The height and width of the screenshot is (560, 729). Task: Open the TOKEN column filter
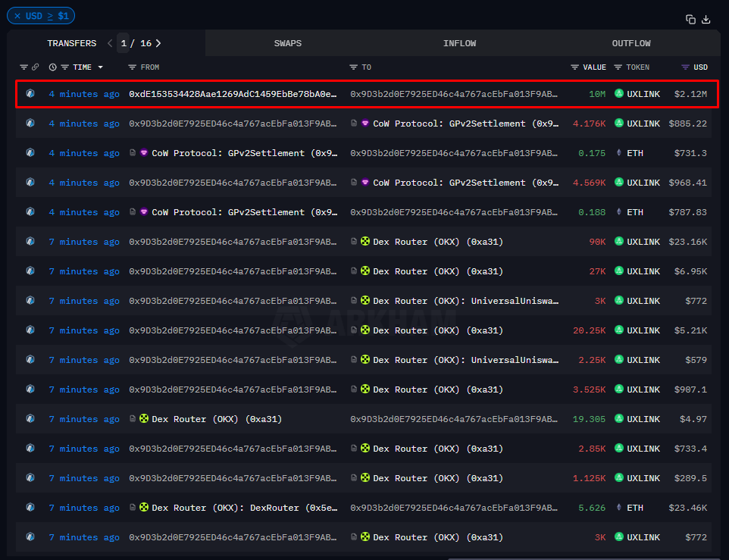(618, 67)
